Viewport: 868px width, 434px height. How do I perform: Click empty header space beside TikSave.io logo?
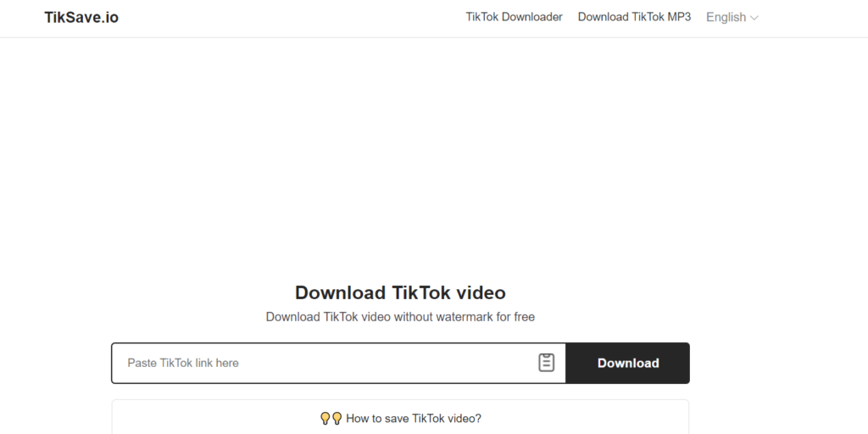pos(288,18)
